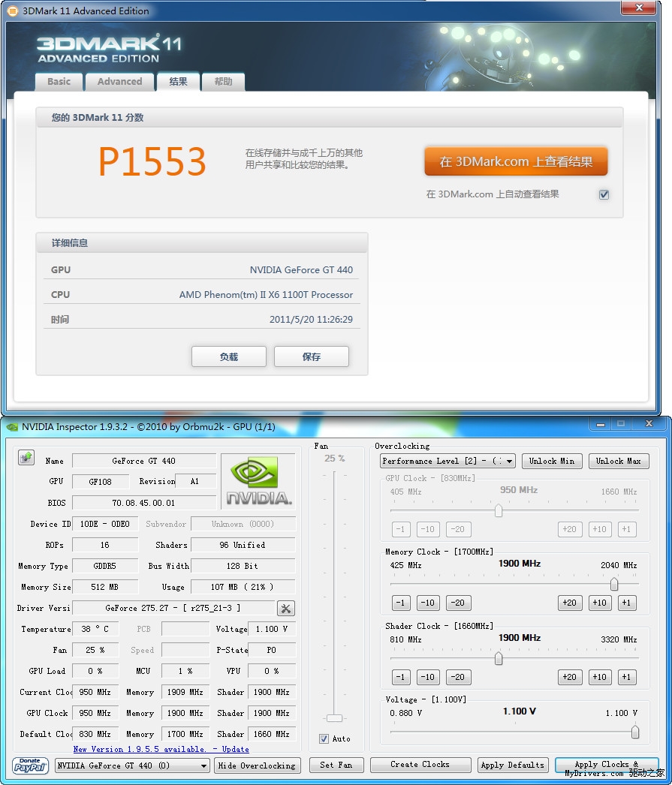Decrease Memory Clock by 20 MHz

pyautogui.click(x=458, y=603)
